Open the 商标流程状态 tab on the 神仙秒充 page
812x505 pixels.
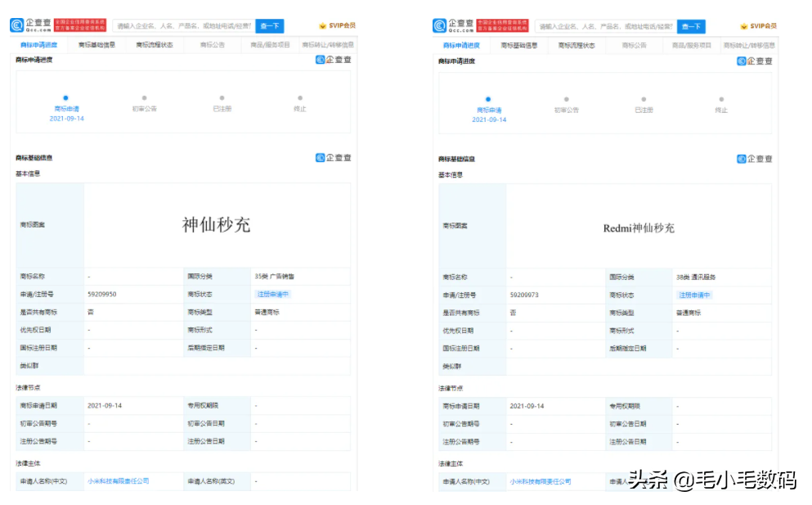click(x=155, y=44)
